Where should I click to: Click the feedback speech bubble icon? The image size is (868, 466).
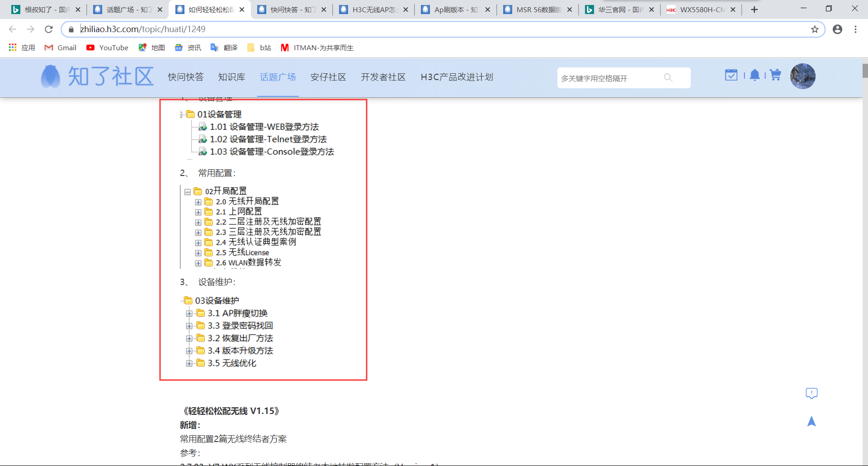pyautogui.click(x=811, y=393)
